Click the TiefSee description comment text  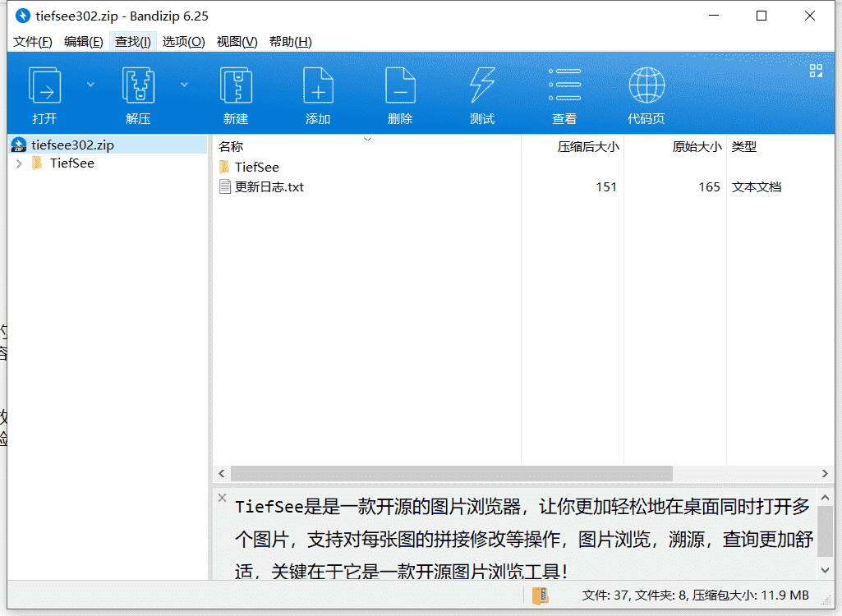[x=523, y=539]
